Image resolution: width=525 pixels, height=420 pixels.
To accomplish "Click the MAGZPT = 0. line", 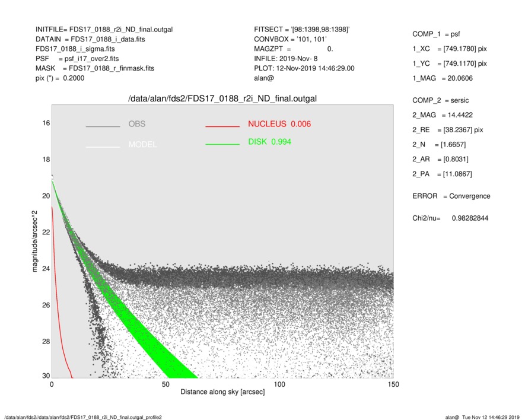I will (x=294, y=49).
